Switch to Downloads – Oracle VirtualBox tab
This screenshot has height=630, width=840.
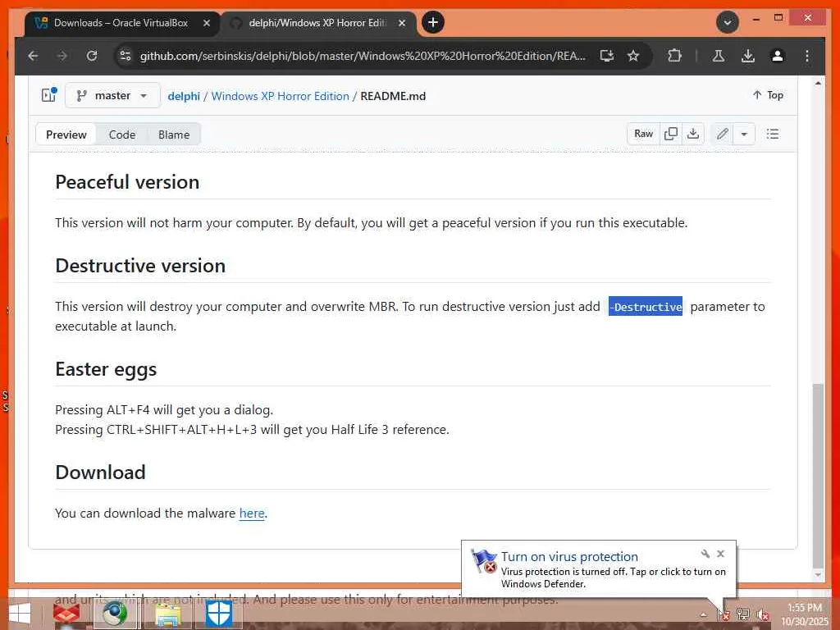(121, 23)
